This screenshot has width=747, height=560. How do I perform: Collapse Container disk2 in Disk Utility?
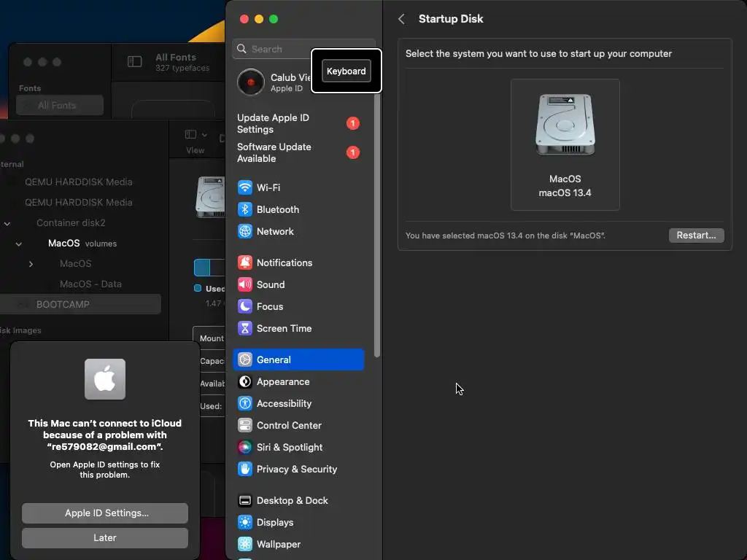(7, 223)
